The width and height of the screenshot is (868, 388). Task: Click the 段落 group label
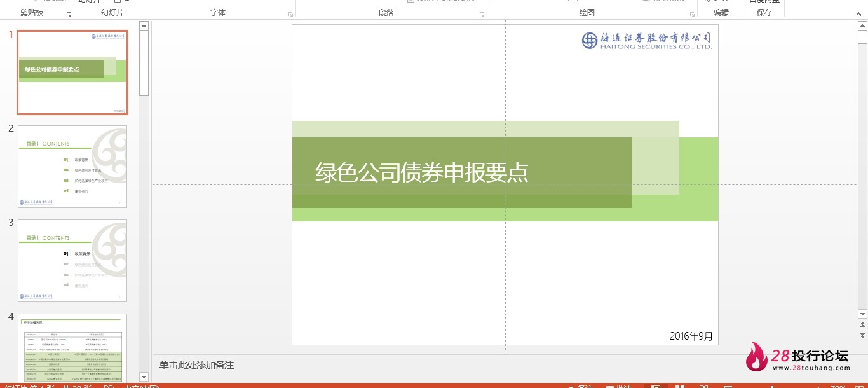(x=386, y=13)
